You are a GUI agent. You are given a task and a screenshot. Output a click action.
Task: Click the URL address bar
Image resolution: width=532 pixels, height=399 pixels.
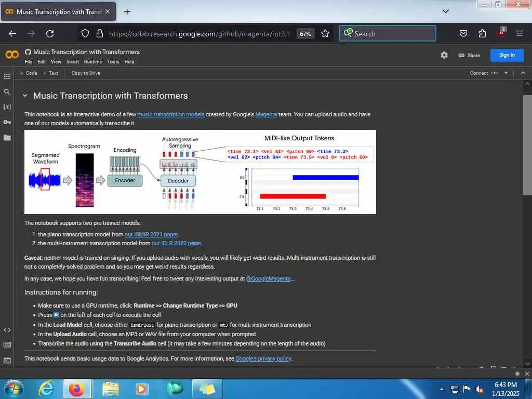pos(199,34)
